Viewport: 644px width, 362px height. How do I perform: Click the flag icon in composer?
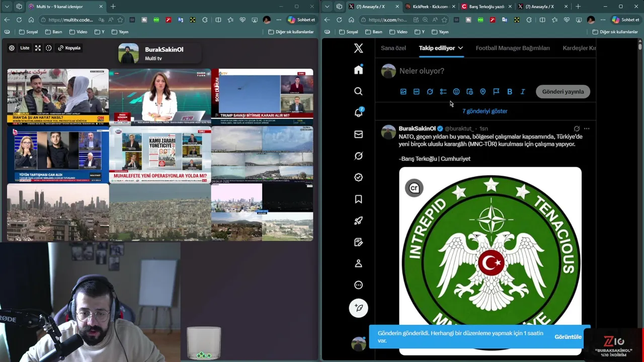(496, 92)
